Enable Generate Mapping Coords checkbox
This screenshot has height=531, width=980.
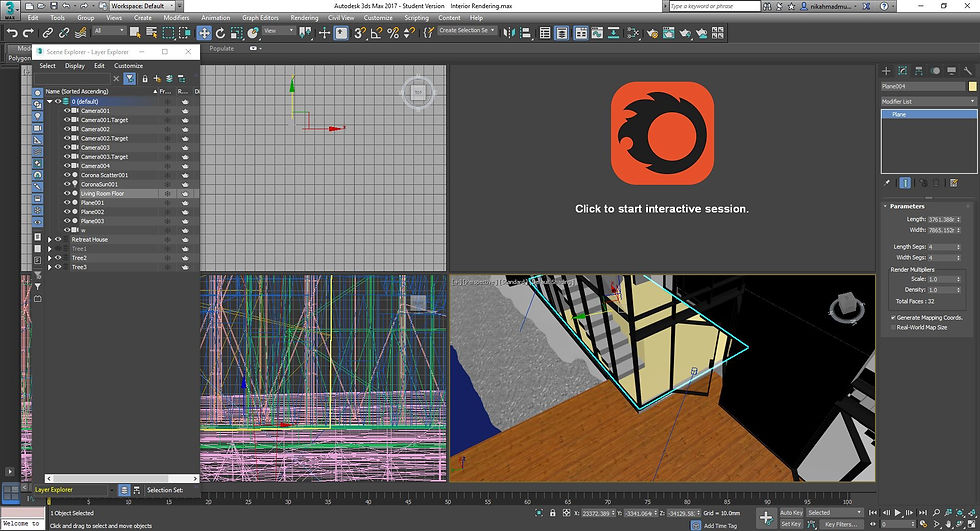coord(893,317)
